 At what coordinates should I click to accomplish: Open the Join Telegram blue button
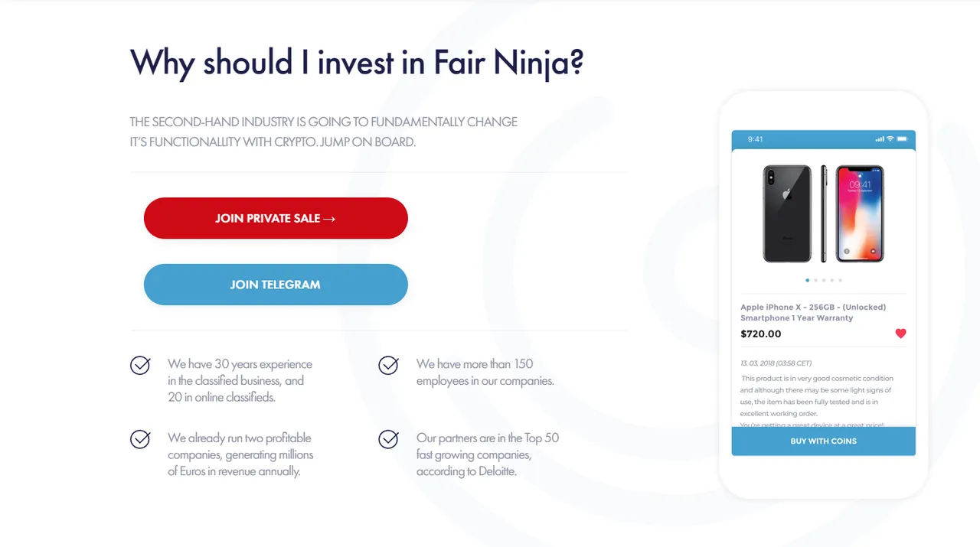276,285
